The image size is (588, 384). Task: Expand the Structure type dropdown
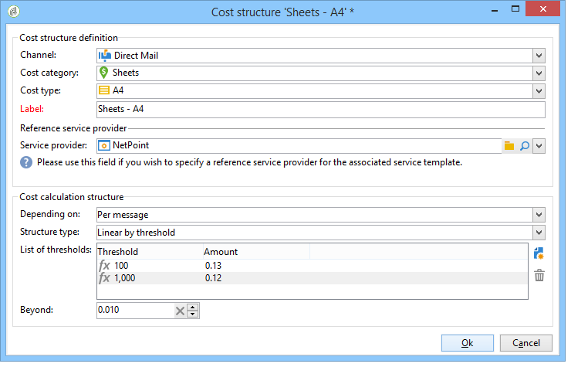point(539,233)
